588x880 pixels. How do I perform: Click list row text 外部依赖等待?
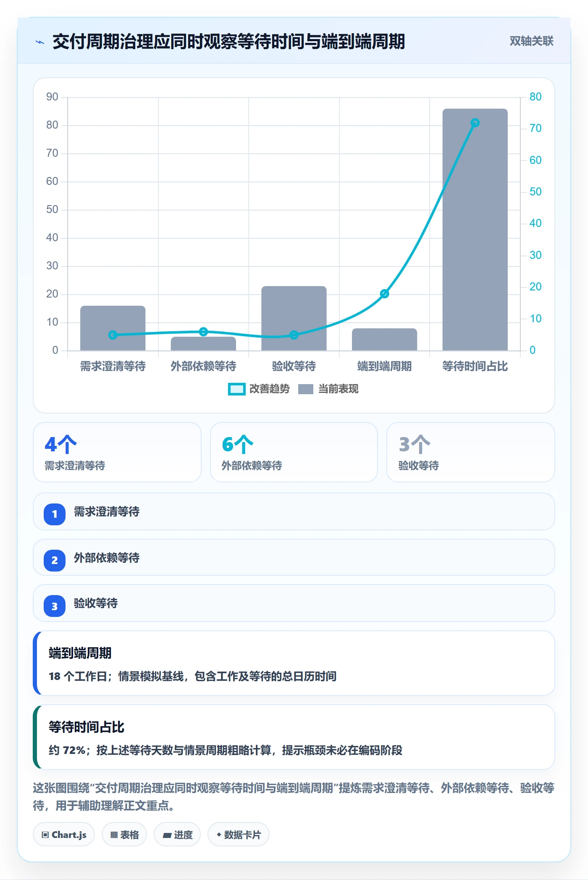click(x=107, y=558)
